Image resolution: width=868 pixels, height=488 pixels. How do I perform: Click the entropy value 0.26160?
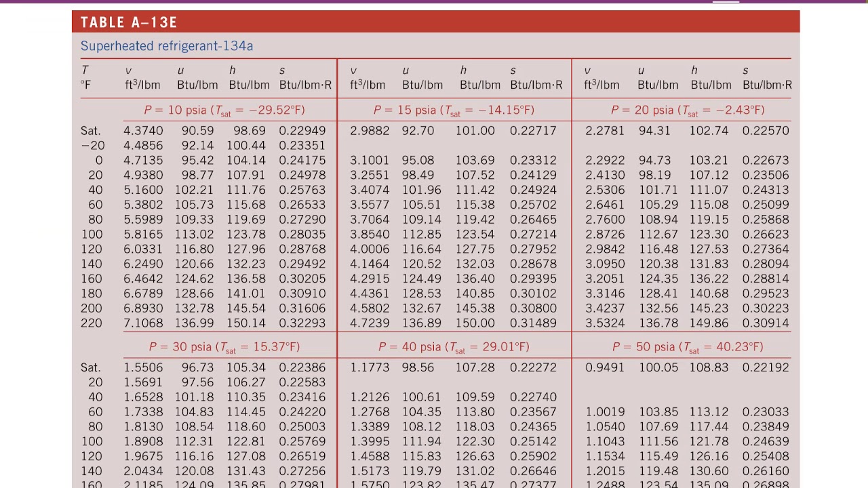(766, 470)
